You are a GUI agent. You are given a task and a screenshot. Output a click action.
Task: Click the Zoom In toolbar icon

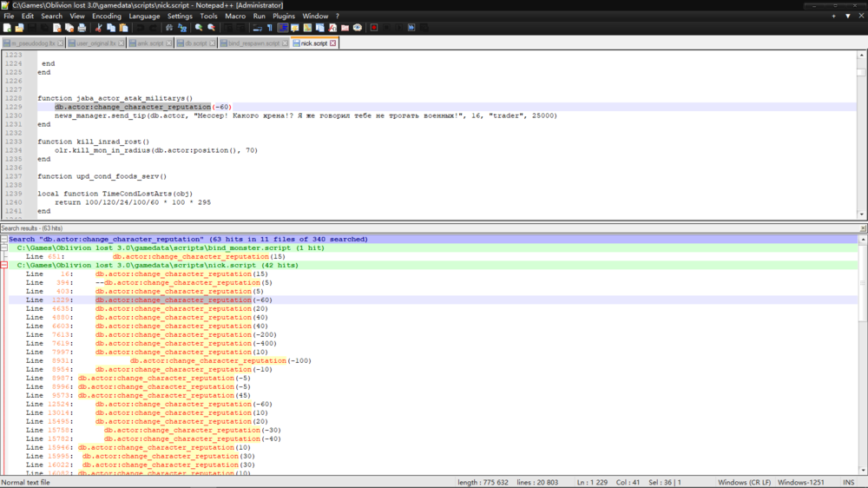click(199, 28)
